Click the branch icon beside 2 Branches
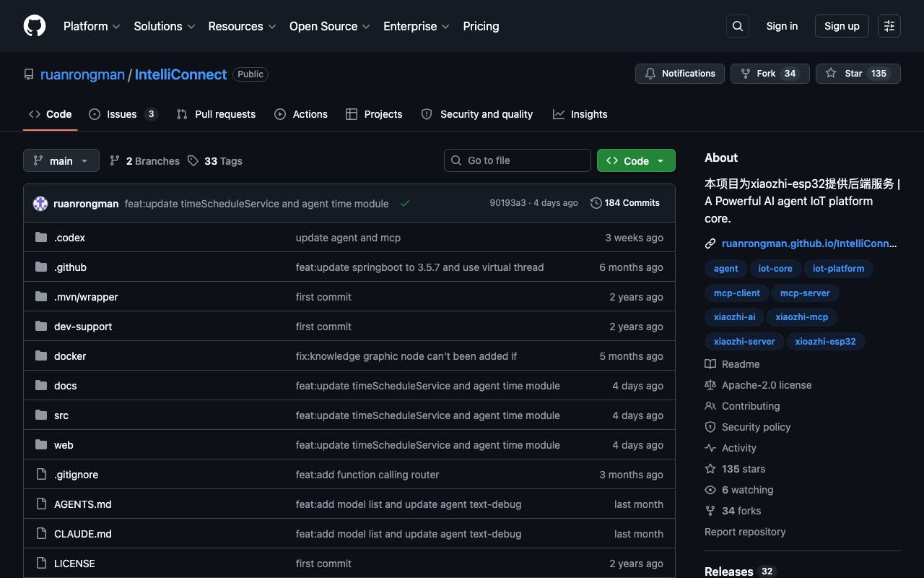Screen dimensions: 924x578 pyautogui.click(x=115, y=161)
